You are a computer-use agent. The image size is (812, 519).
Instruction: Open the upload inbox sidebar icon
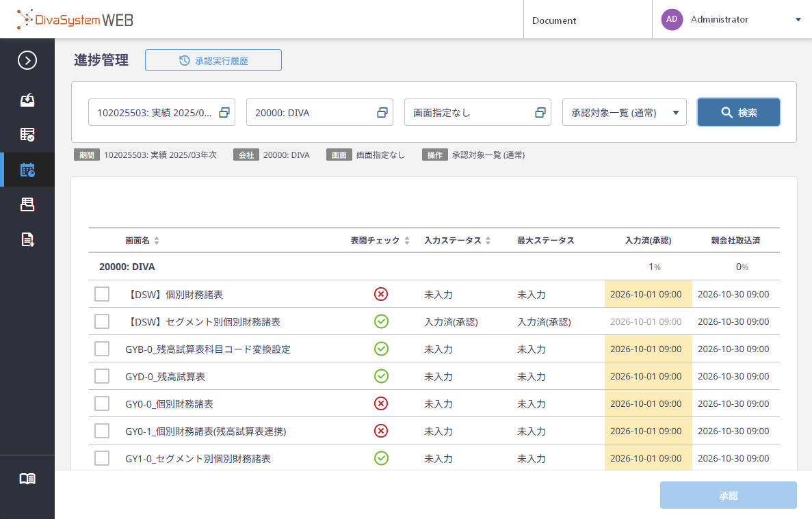tap(27, 99)
